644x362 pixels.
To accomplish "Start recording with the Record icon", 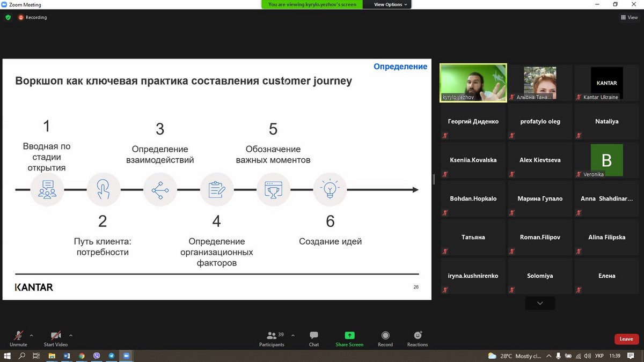I will (385, 338).
